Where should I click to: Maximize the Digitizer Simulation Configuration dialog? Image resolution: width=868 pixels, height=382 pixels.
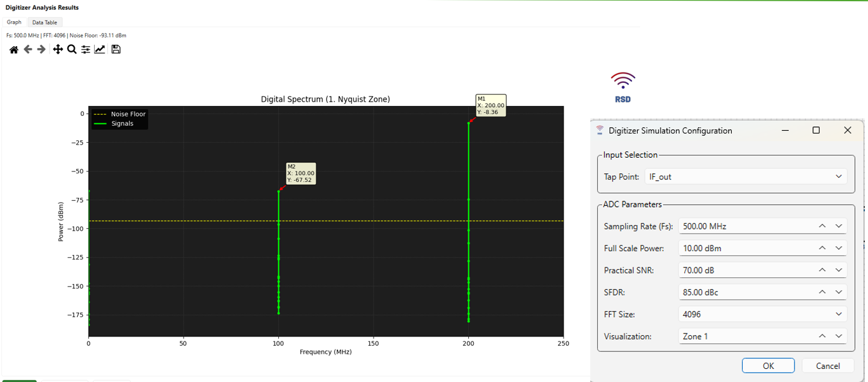click(816, 130)
